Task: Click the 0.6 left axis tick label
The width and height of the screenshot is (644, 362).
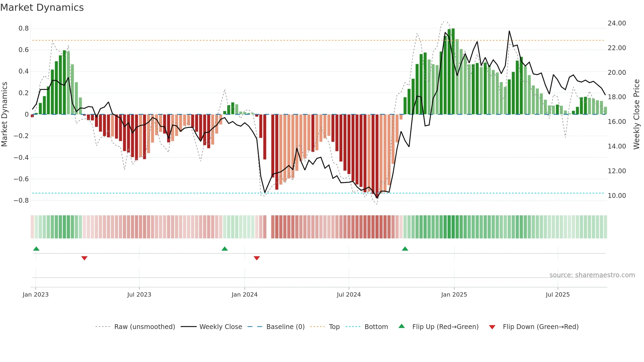Action: 24,50
